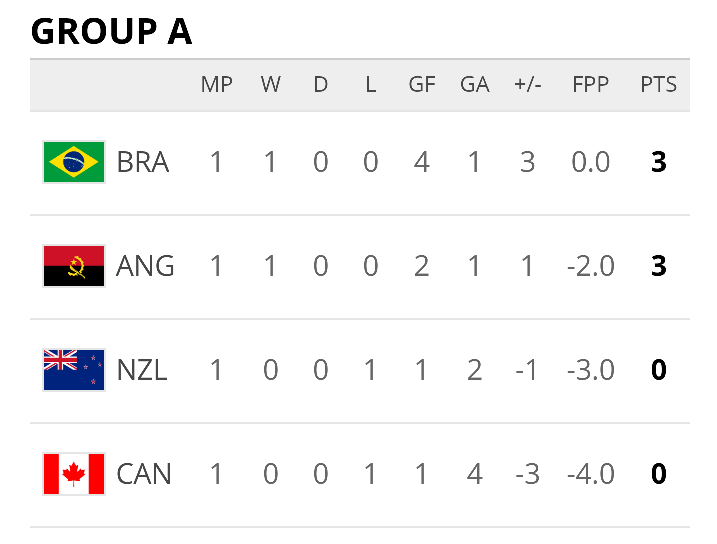Select the NZL team name

coord(142,370)
